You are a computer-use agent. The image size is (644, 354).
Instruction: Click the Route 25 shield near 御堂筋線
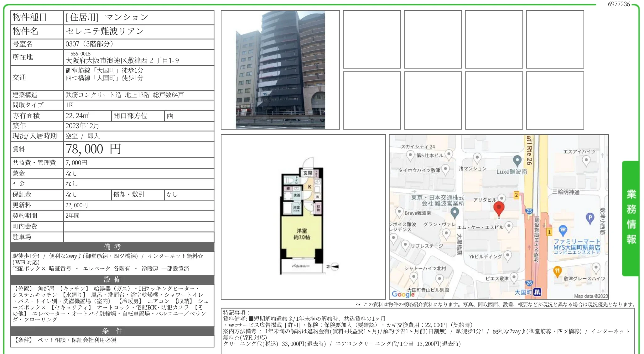click(529, 211)
